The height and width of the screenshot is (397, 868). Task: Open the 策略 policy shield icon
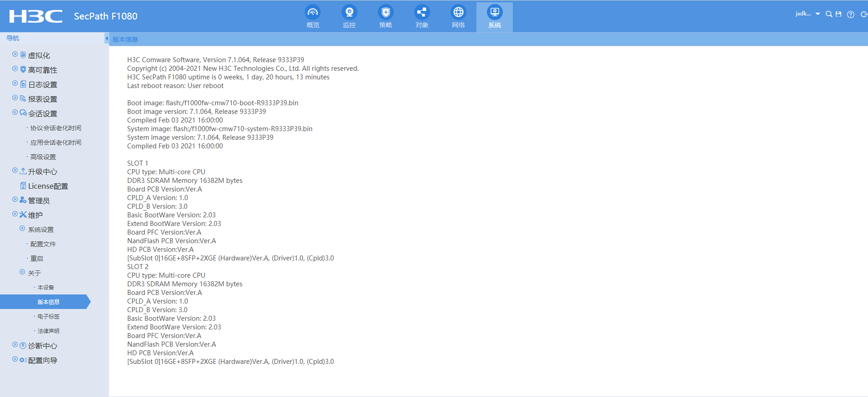click(x=386, y=12)
